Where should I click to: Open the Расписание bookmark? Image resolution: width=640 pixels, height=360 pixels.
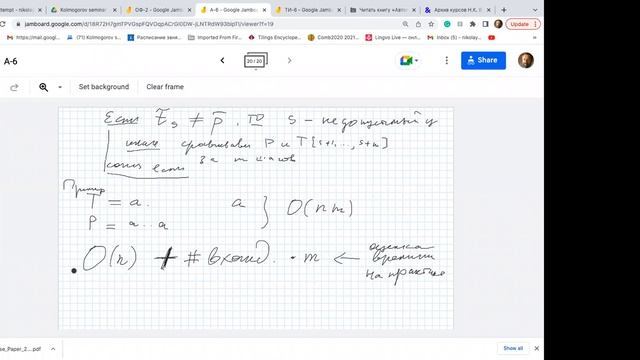click(x=154, y=38)
